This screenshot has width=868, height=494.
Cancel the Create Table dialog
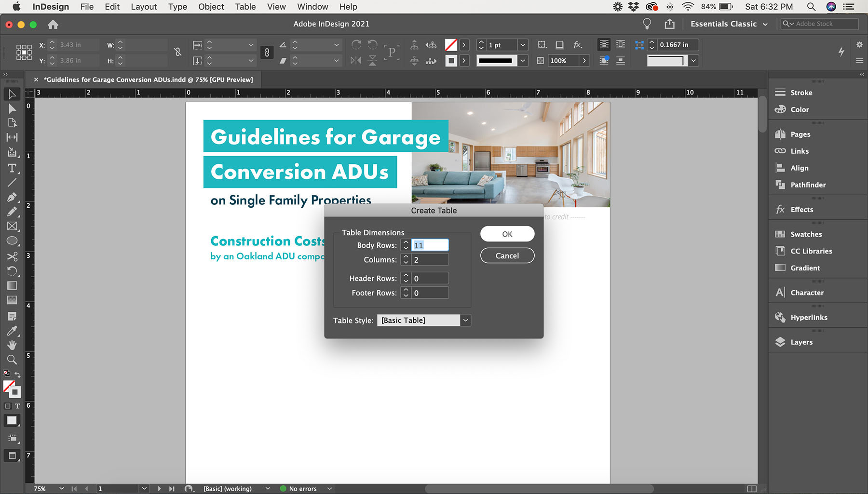(x=507, y=256)
